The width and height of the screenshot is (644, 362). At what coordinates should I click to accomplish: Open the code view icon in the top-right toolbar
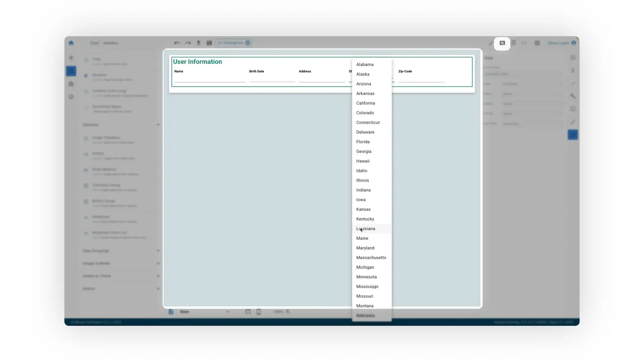524,43
